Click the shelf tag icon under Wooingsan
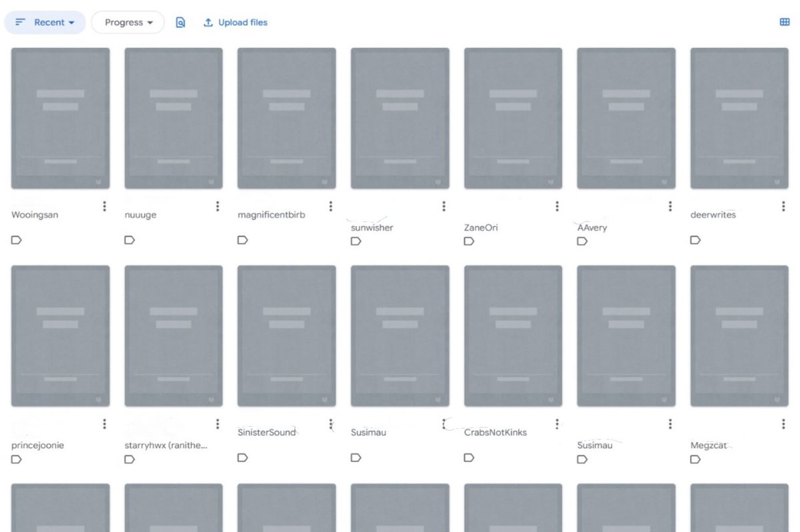800x532 pixels. coord(17,240)
